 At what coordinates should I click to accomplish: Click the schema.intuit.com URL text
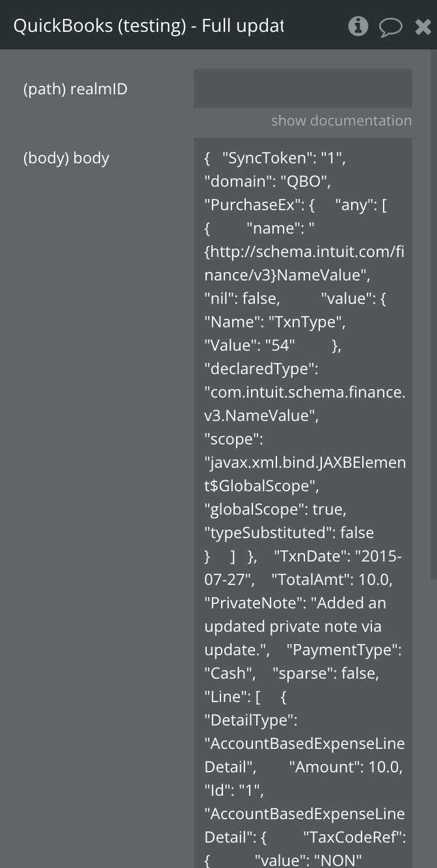[x=304, y=252]
